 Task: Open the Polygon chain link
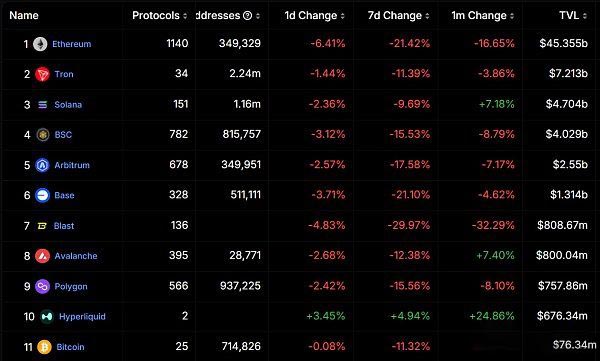point(71,286)
